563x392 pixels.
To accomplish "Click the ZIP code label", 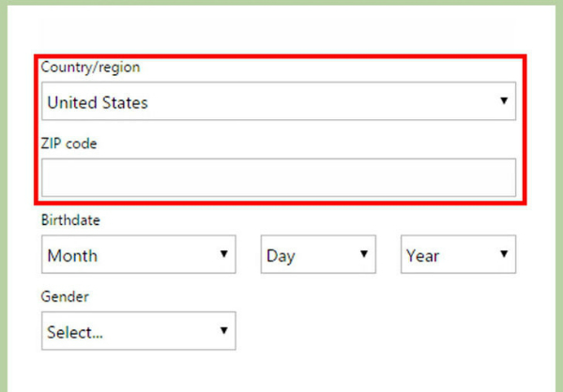I will pos(68,143).
